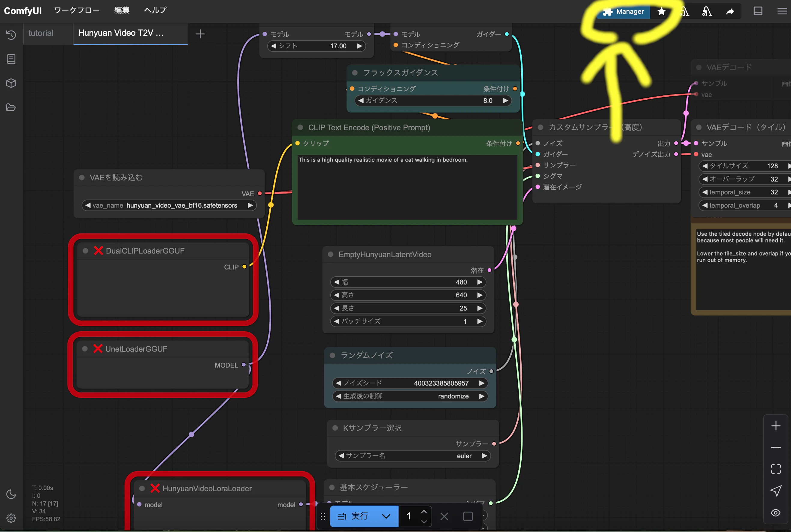Open the queue history sidebar icon
The image size is (791, 532).
(x=11, y=35)
